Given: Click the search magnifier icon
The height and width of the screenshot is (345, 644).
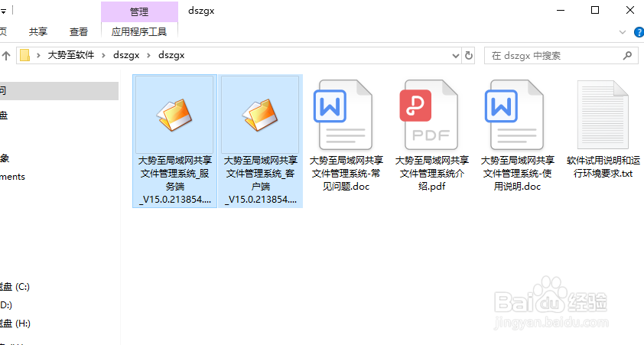Looking at the screenshot, I should pos(627,55).
